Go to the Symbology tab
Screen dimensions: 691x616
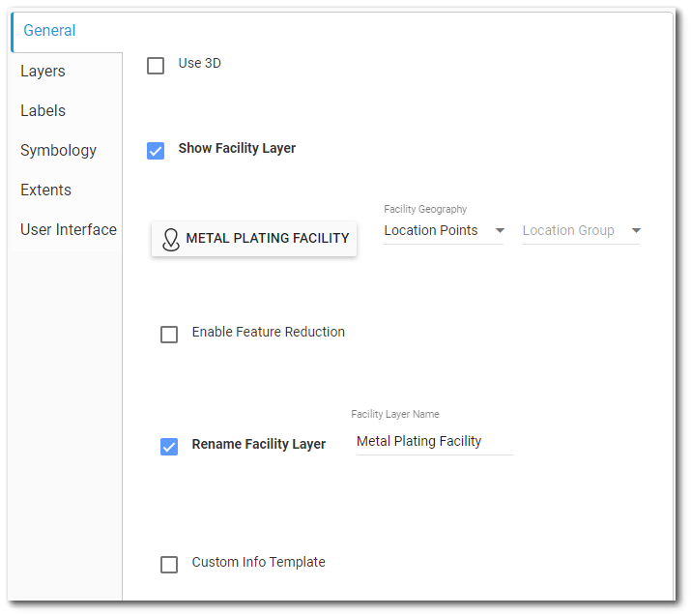point(59,151)
